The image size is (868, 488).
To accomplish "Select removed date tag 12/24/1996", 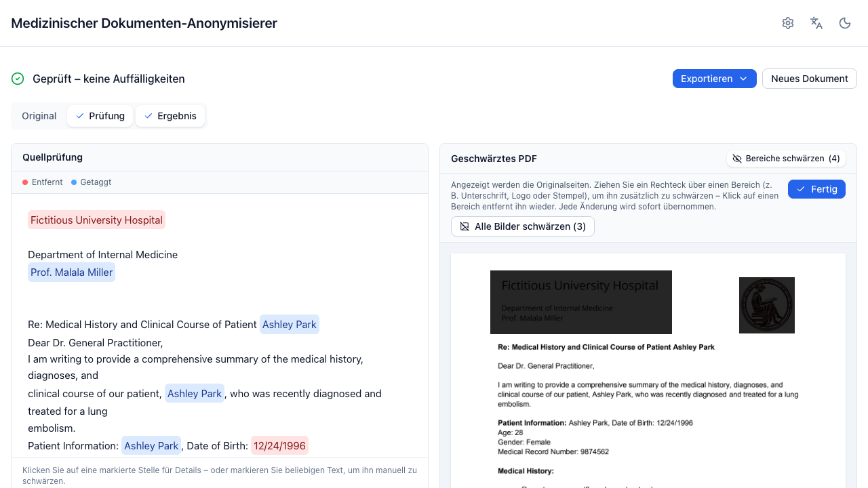I will [x=279, y=446].
